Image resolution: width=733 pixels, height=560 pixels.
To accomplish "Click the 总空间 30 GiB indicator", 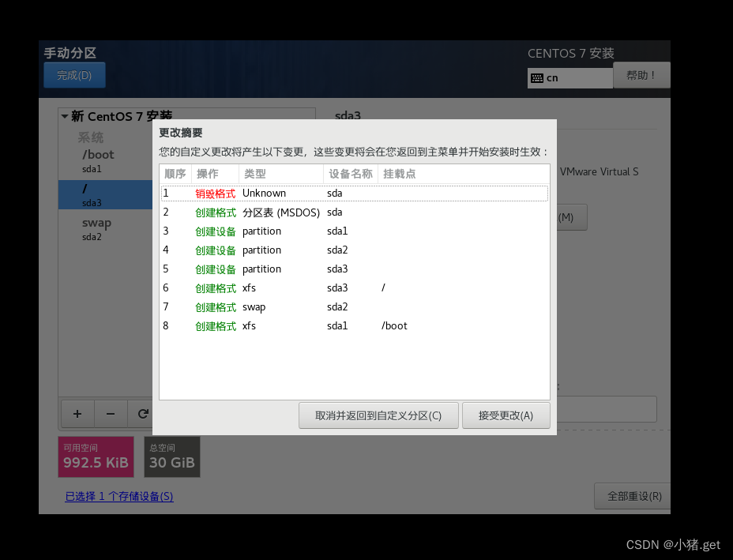I will coord(172,457).
